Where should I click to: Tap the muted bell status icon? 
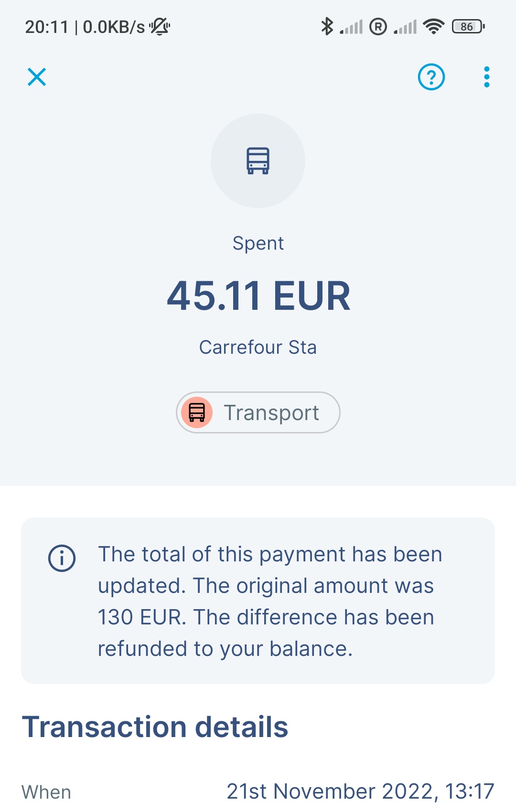point(160,27)
